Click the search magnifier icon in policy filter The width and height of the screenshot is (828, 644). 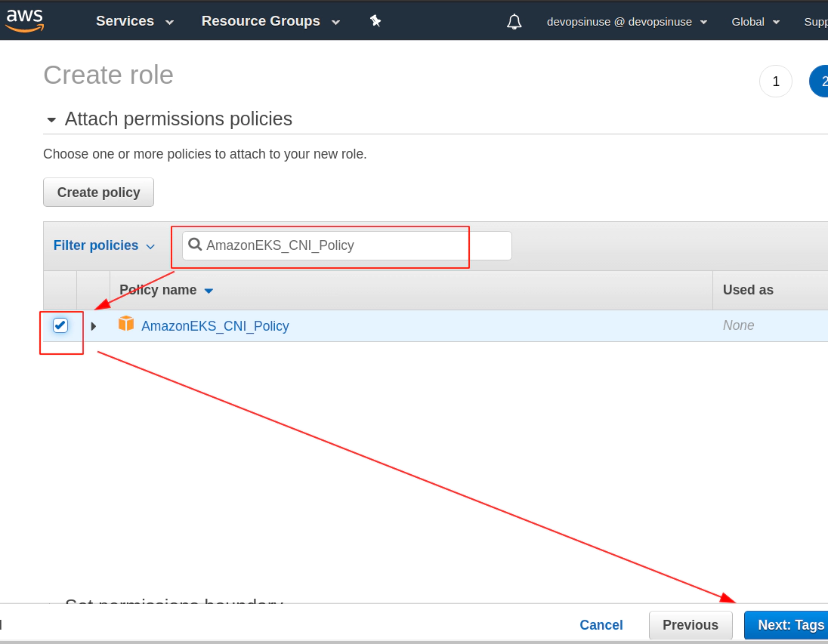[x=195, y=245]
